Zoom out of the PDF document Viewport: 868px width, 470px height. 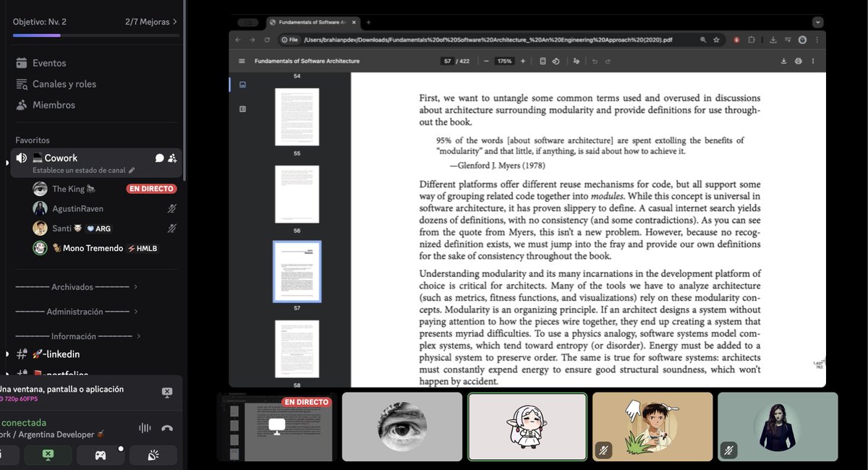[486, 61]
